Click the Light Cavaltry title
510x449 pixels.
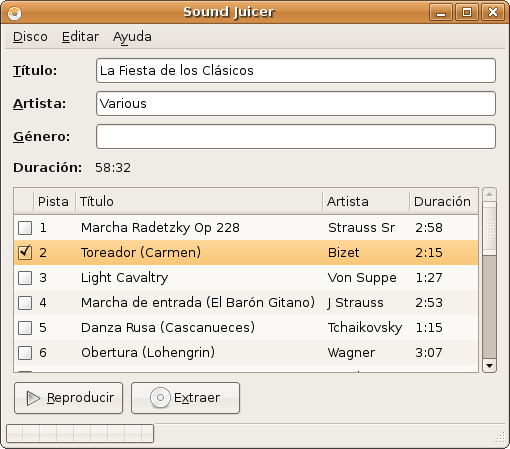(x=125, y=278)
